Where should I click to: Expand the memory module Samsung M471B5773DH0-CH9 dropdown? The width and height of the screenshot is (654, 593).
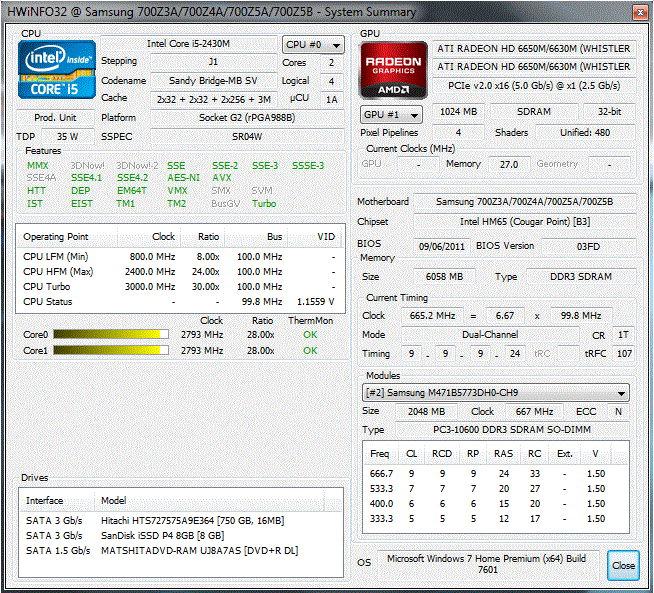coord(496,393)
